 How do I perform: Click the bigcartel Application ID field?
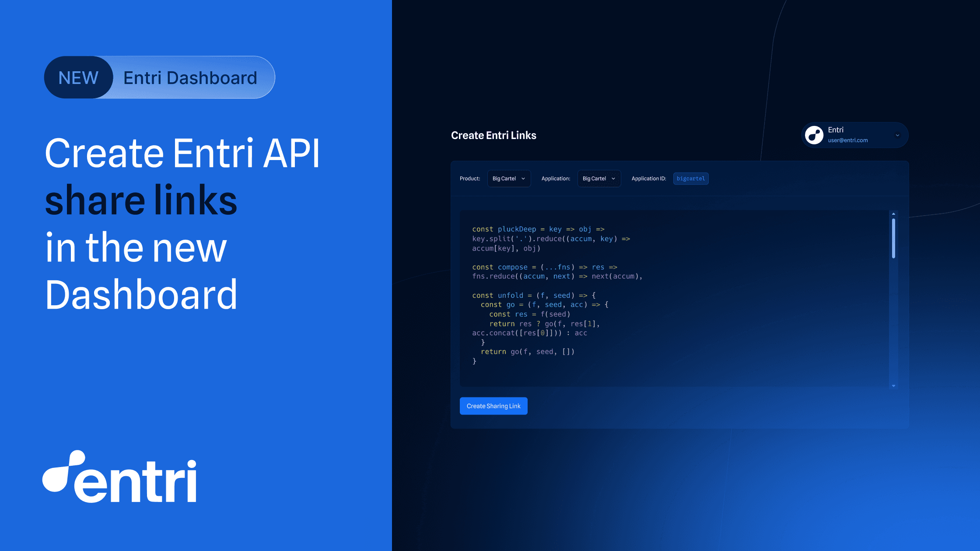[x=690, y=178]
